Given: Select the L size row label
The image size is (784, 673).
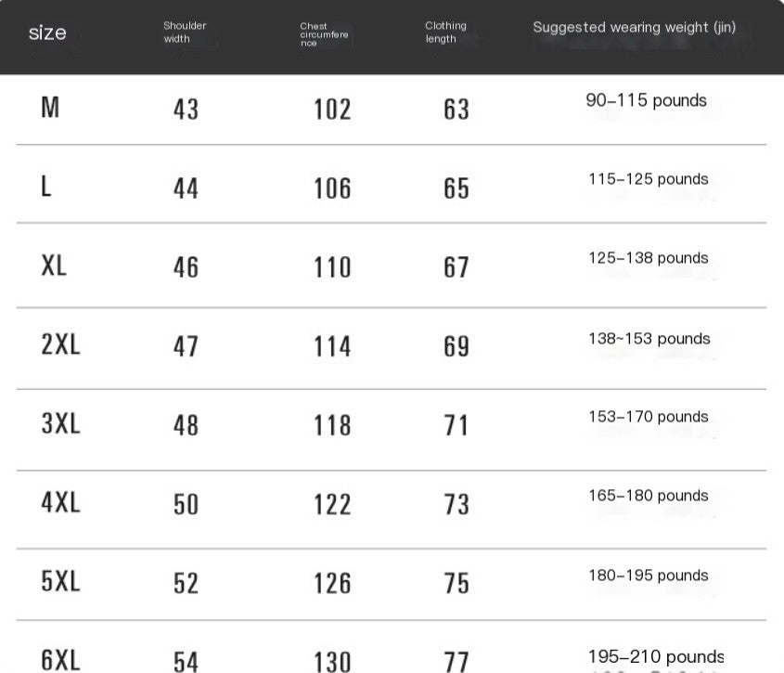Looking at the screenshot, I should pyautogui.click(x=46, y=187).
